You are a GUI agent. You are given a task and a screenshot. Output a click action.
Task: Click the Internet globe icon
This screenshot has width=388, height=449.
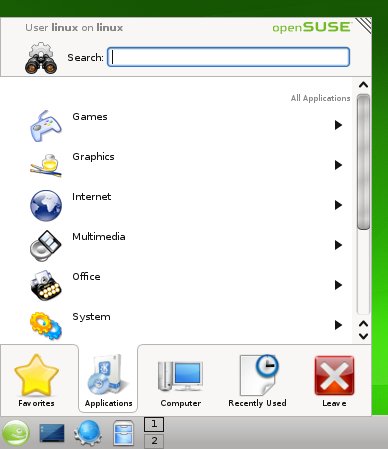pos(46,205)
